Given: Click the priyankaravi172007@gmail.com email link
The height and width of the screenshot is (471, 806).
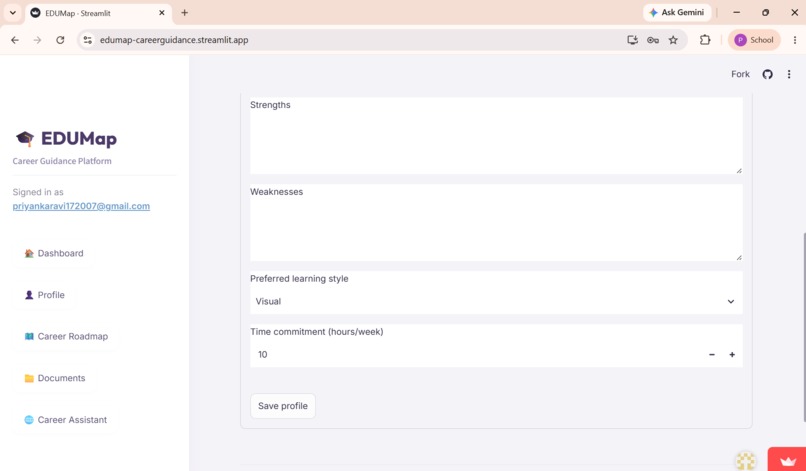Looking at the screenshot, I should point(81,206).
